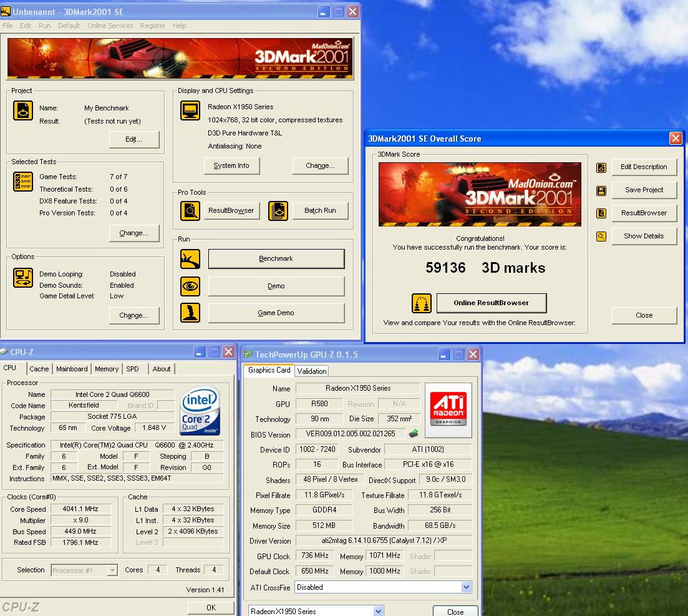Click the OK button in CPU-Z
This screenshot has width=688, height=616.
pos(211,608)
